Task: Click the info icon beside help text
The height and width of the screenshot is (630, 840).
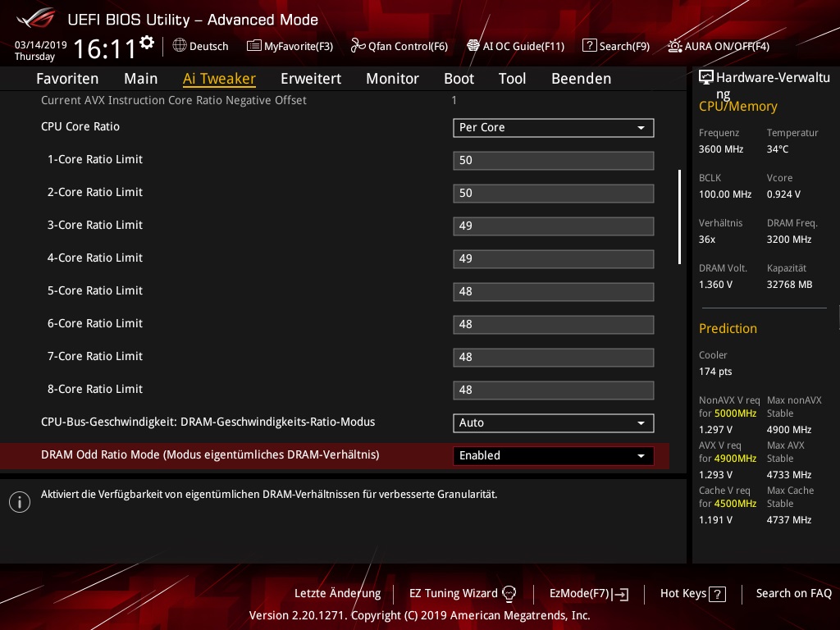Action: coord(20,502)
